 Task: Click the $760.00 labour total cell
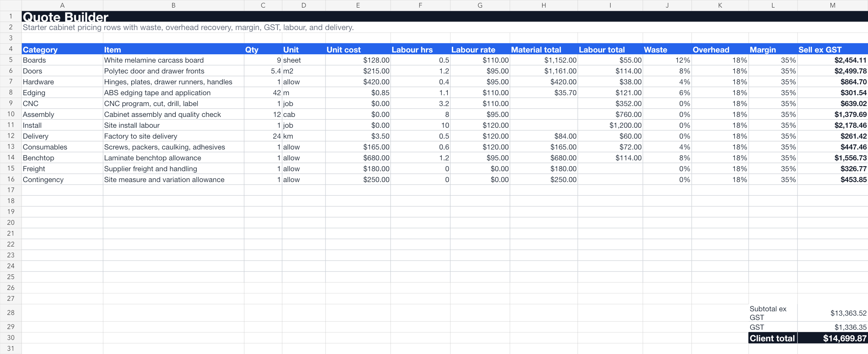pos(610,114)
